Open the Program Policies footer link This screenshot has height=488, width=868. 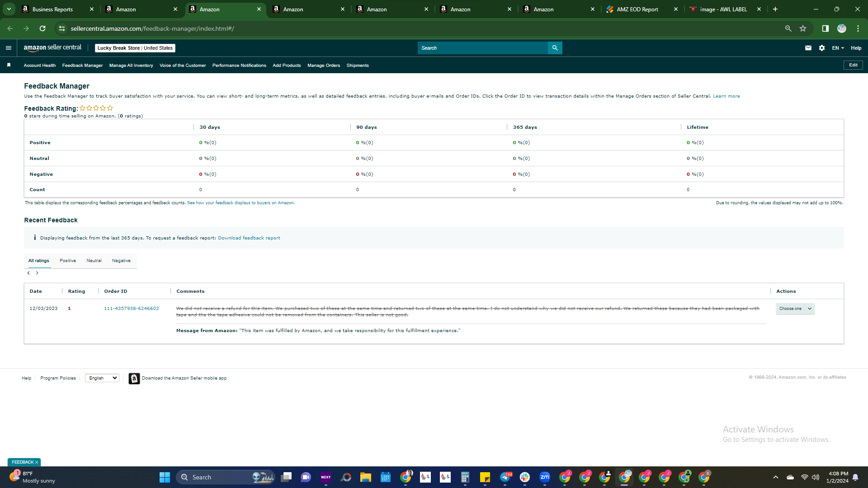pos(58,378)
